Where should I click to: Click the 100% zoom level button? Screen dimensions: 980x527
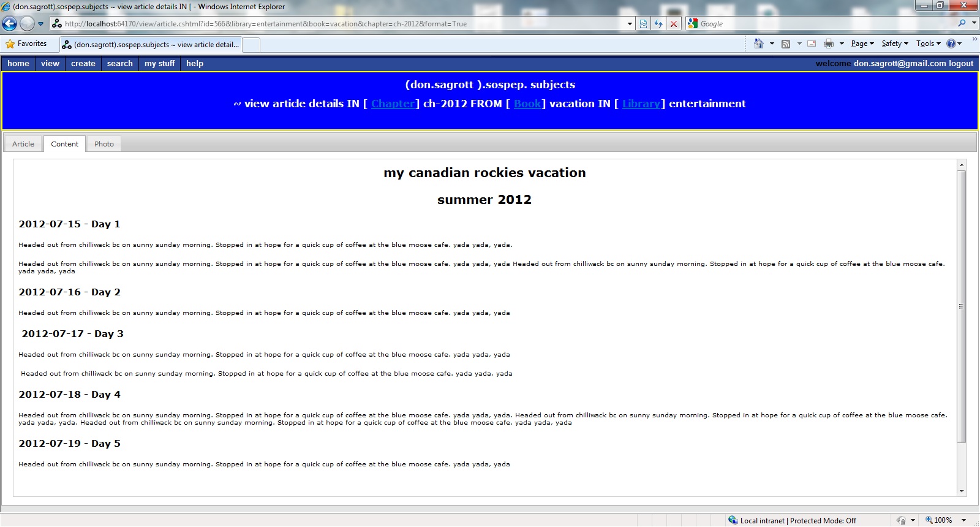point(938,520)
